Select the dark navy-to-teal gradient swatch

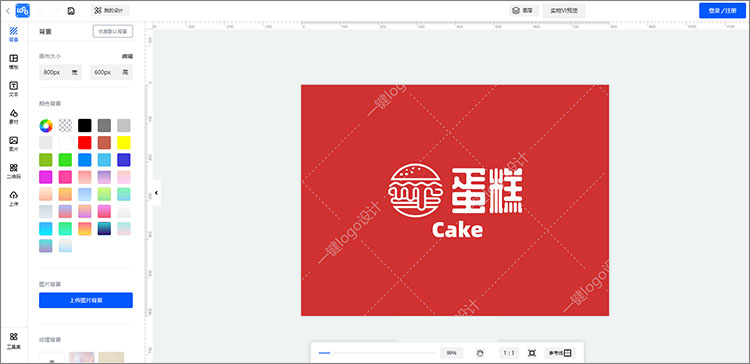[x=104, y=229]
